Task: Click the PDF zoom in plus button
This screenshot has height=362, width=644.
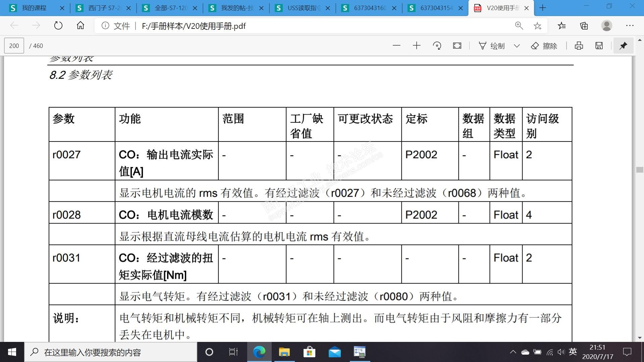Action: point(417,46)
